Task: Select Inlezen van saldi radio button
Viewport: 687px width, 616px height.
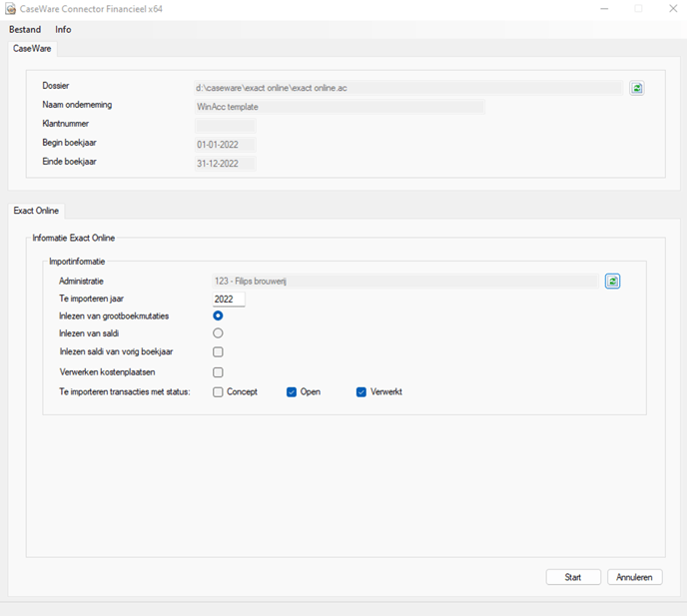Action: (218, 333)
